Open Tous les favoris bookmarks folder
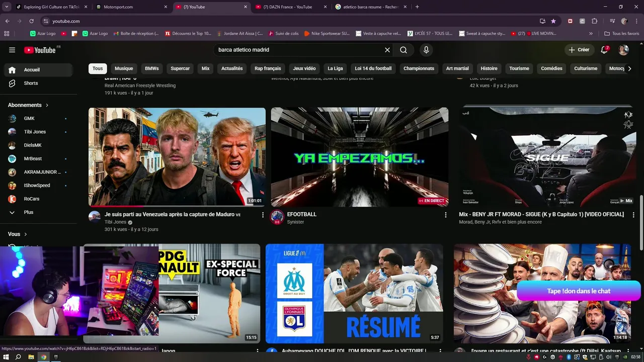 [x=622, y=34]
